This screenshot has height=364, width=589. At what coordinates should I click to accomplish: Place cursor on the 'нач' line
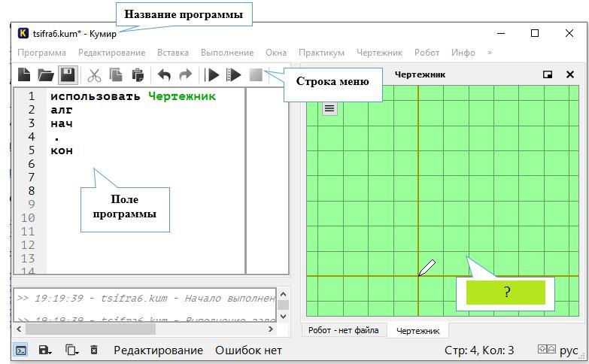[x=62, y=123]
